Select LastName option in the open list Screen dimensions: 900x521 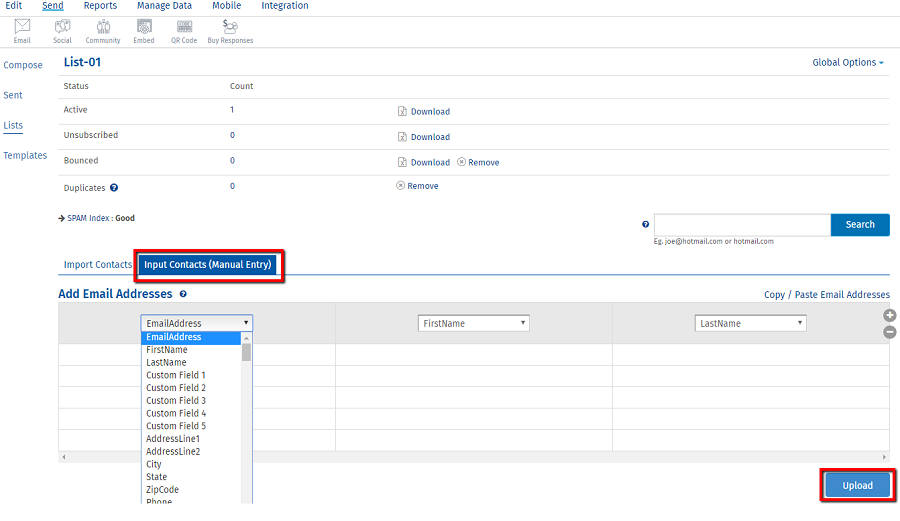click(x=191, y=363)
